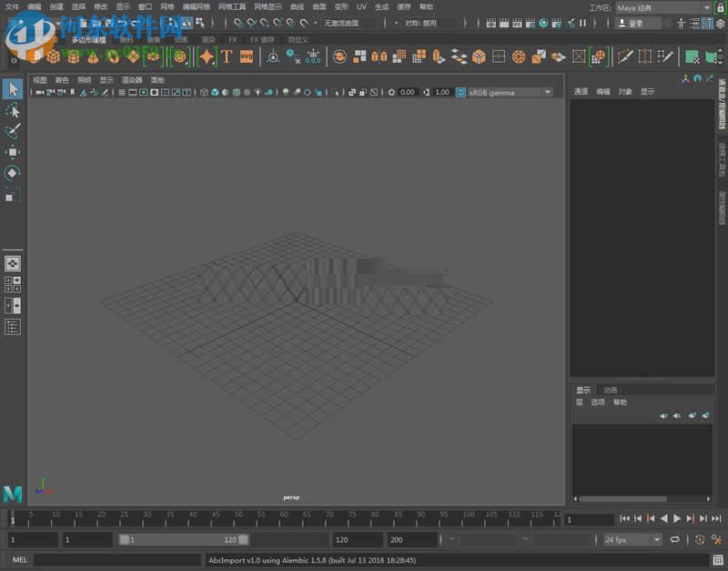Play the animation forward

(x=676, y=518)
